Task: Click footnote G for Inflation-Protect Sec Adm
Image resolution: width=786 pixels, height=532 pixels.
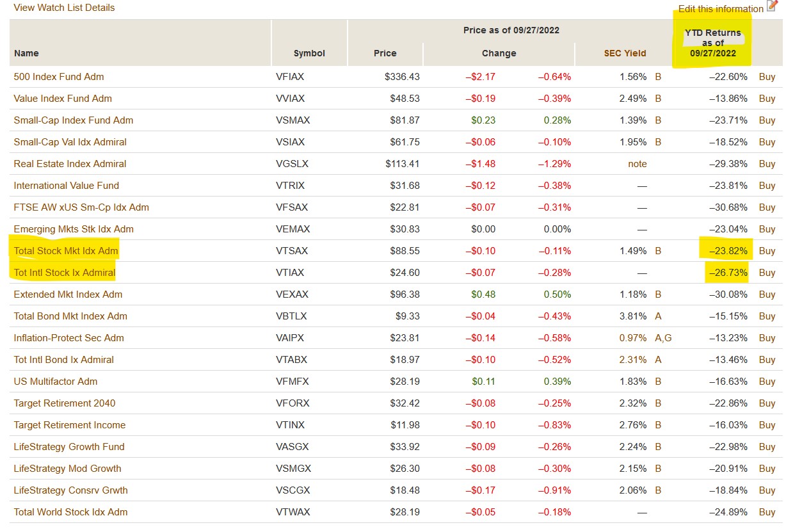Action: click(x=668, y=338)
